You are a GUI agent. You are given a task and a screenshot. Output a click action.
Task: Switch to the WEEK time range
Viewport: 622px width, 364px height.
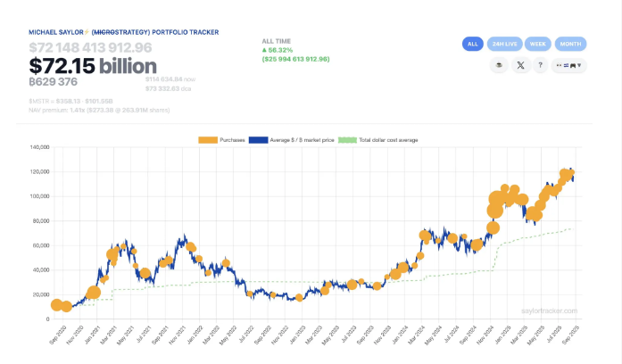(538, 44)
